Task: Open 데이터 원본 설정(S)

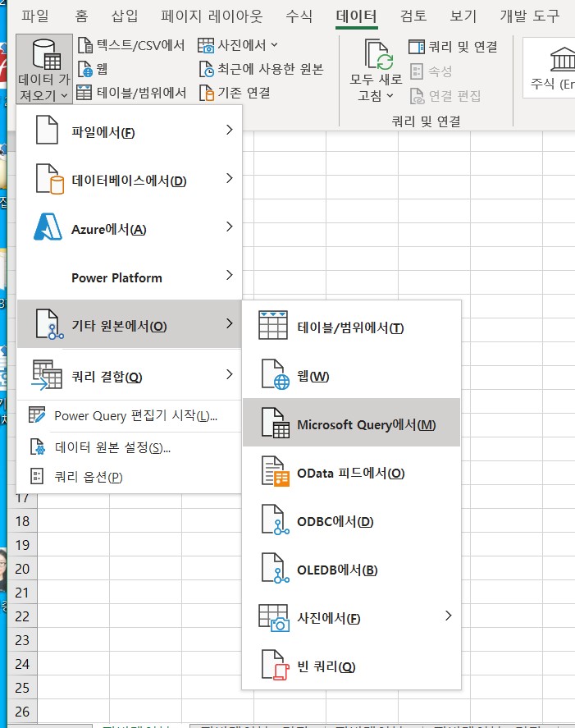Action: coord(129,447)
